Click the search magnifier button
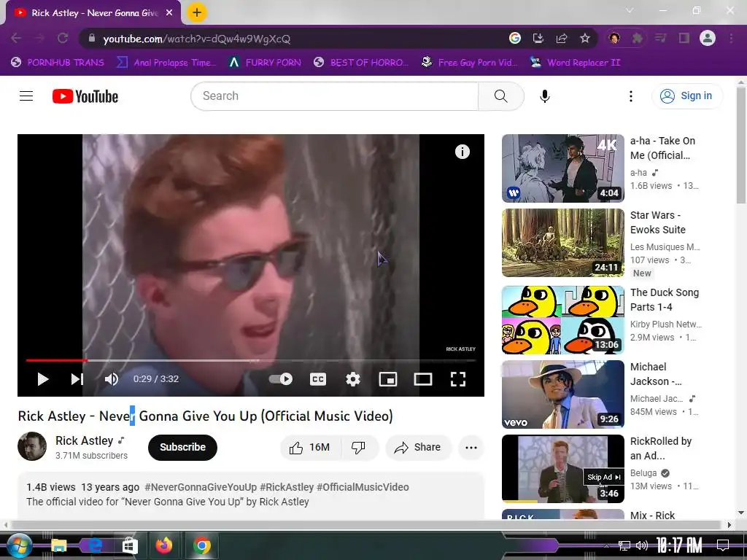This screenshot has width=747, height=560. [500, 96]
